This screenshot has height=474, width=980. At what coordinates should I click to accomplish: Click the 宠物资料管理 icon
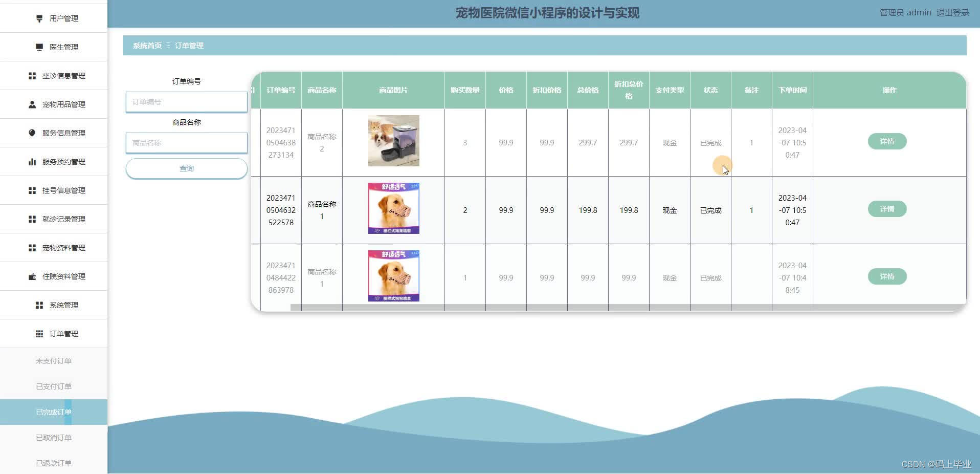coord(31,247)
